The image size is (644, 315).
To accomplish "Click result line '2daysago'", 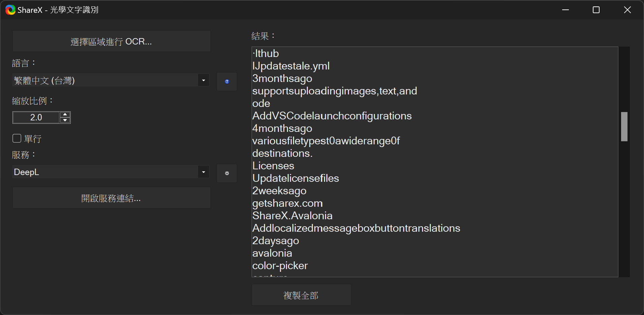I will click(x=276, y=240).
